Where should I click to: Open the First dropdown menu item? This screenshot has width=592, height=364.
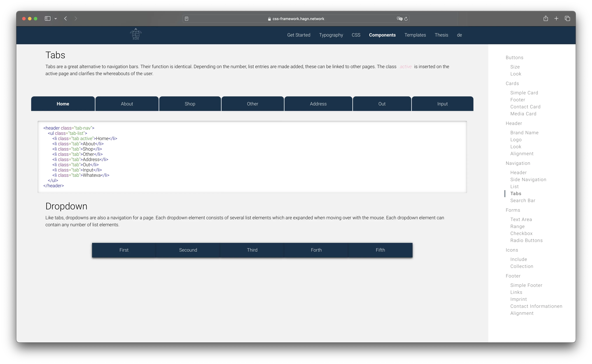(124, 250)
